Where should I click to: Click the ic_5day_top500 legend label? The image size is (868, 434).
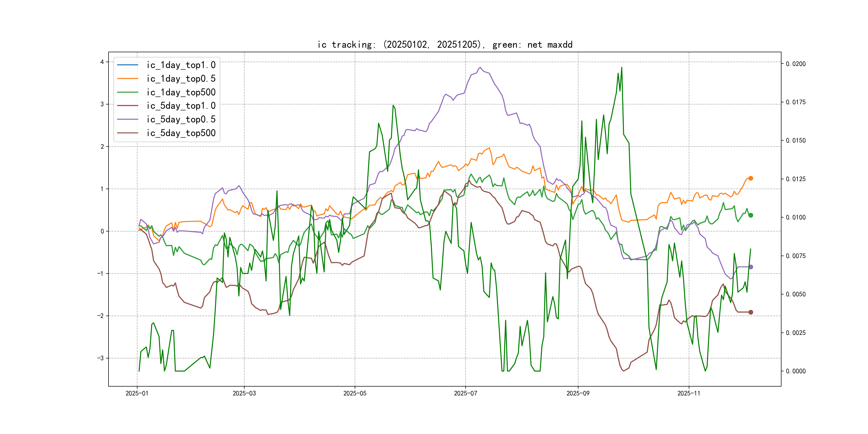coord(181,133)
